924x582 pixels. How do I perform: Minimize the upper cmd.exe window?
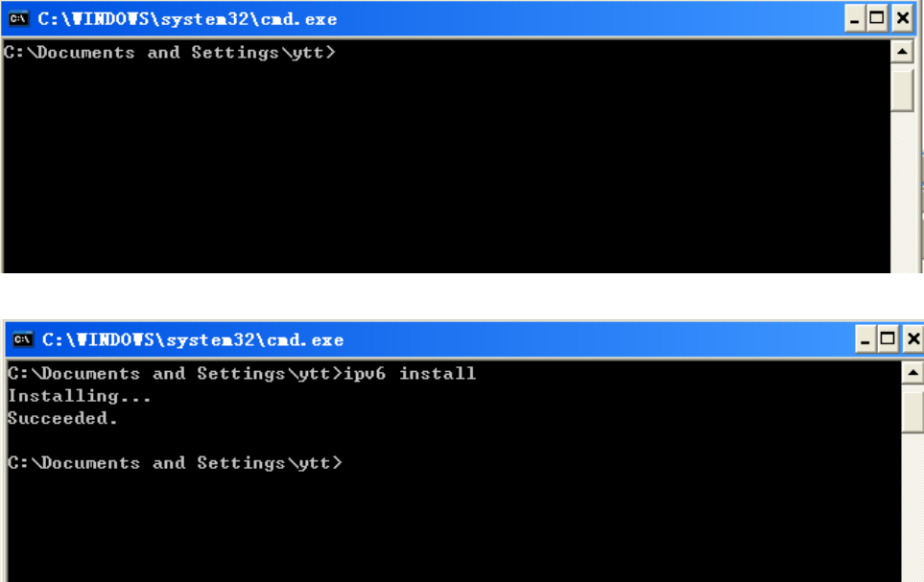(854, 19)
